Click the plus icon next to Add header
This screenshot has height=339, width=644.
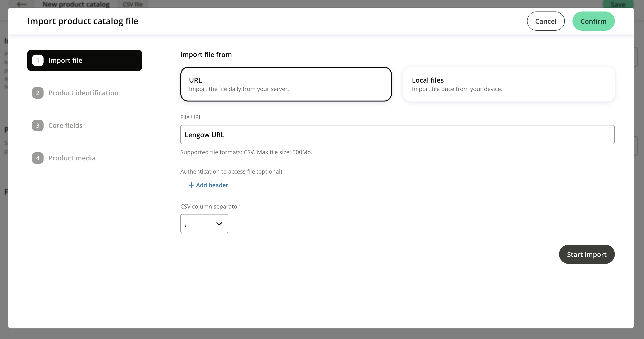pyautogui.click(x=191, y=185)
